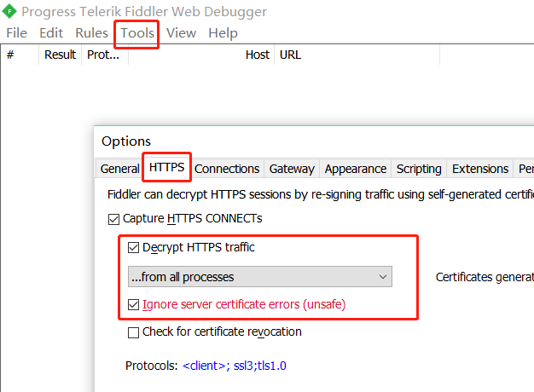Screen dimensions: 534x392
Task: Switch to the Connections tab
Action: [227, 169]
